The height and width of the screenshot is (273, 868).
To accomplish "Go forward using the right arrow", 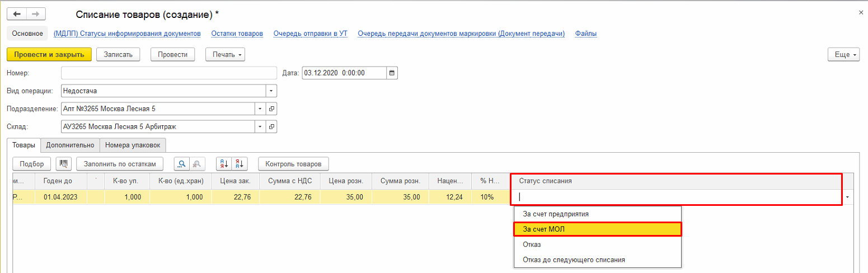I will point(35,14).
